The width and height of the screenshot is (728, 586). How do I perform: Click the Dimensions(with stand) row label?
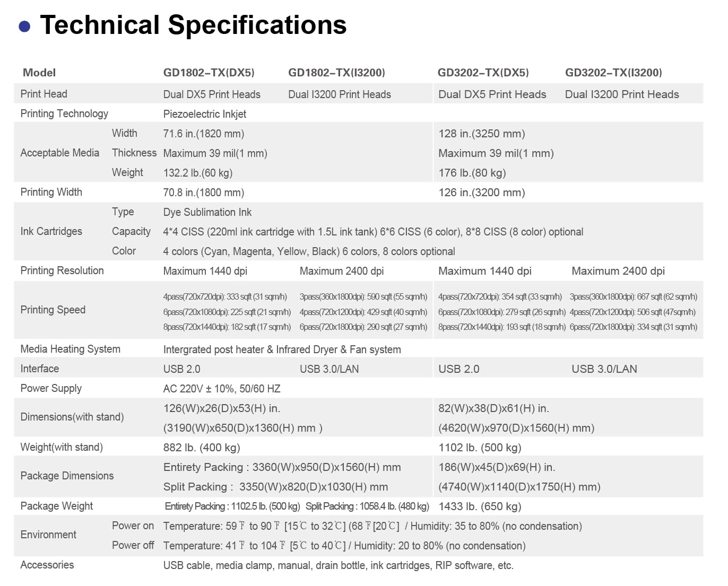click(72, 417)
